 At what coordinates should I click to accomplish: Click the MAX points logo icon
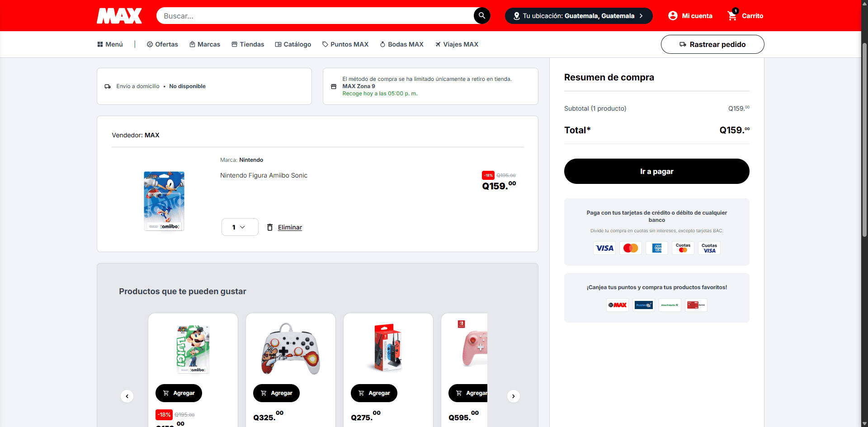pos(618,305)
